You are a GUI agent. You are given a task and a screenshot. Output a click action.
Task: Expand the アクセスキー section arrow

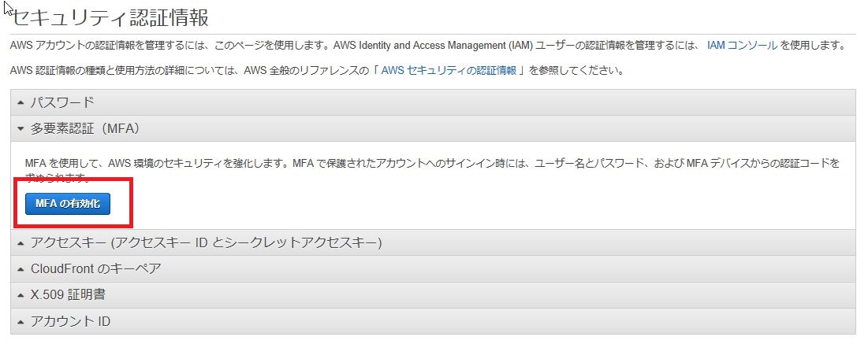click(x=20, y=242)
